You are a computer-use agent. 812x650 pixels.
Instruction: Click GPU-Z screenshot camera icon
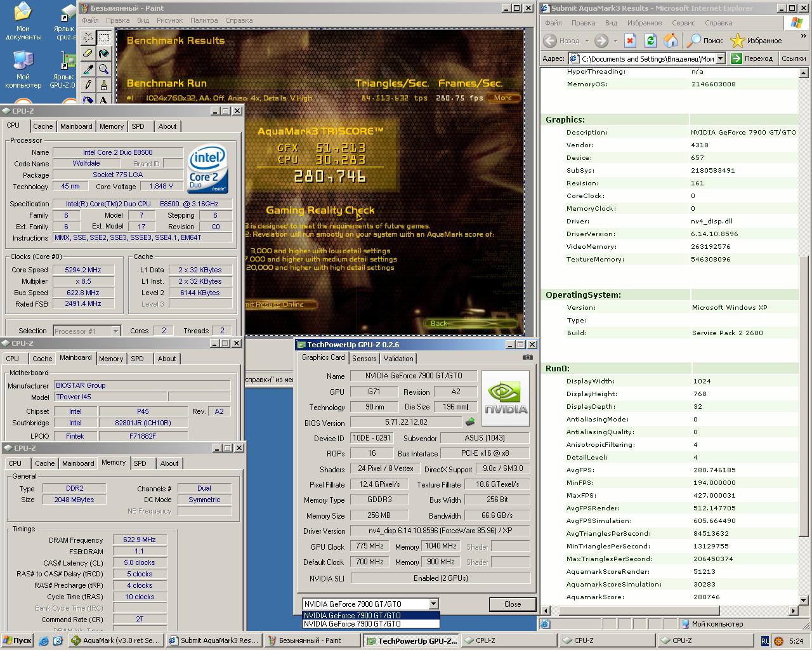527,357
